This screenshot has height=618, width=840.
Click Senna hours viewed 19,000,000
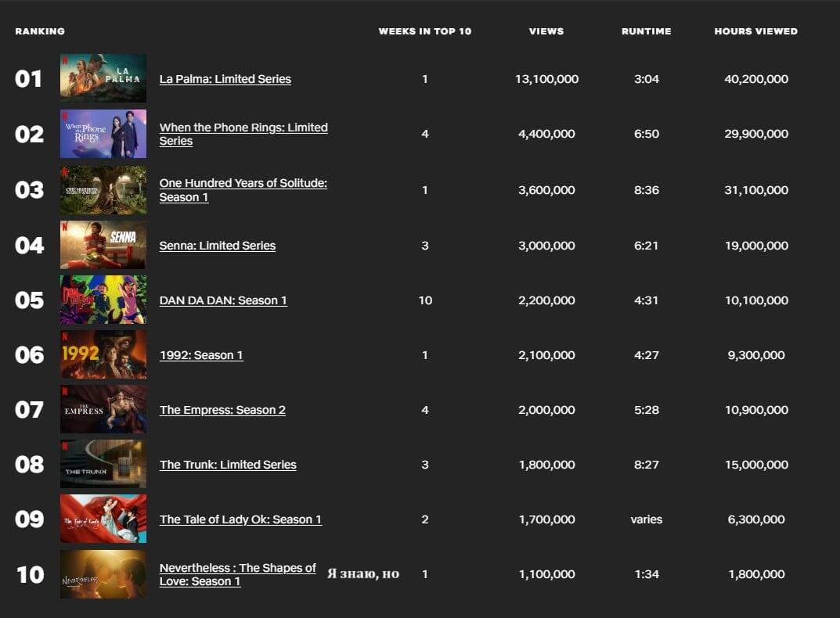click(756, 246)
